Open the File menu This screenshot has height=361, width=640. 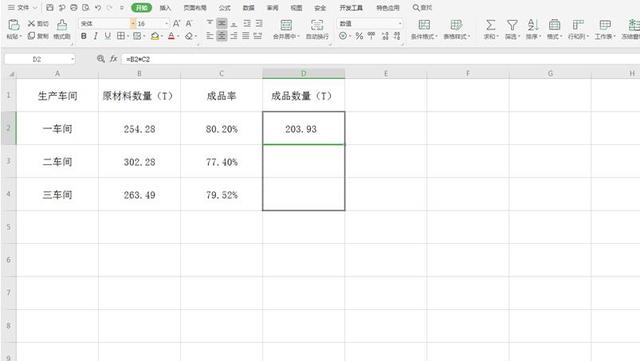(x=23, y=8)
